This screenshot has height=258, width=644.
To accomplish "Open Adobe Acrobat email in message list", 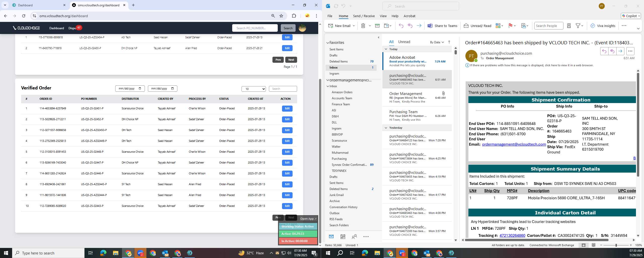I will tap(417, 61).
